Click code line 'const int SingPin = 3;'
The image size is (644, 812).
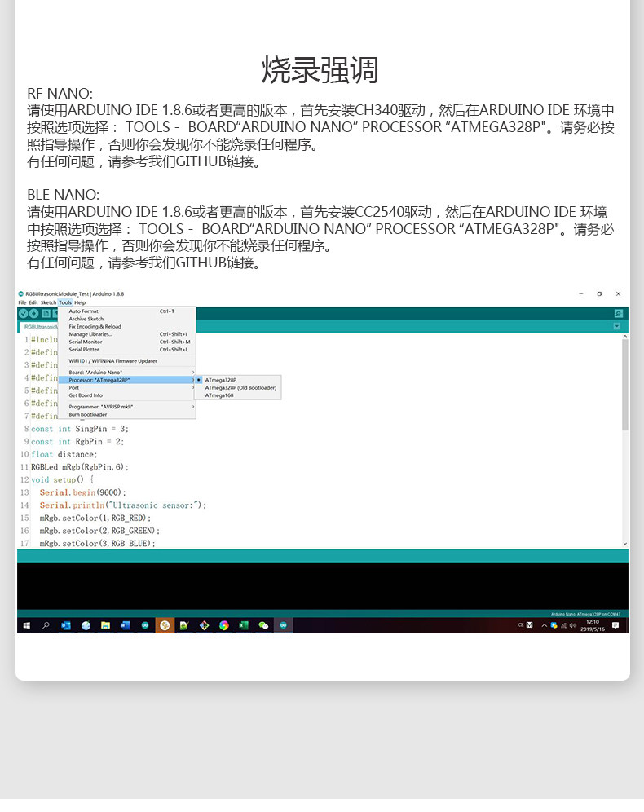pos(80,429)
